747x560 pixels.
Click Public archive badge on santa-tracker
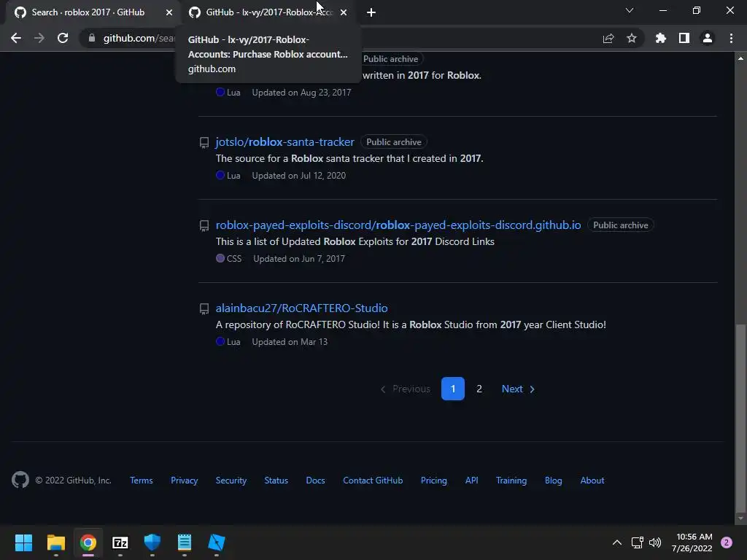click(x=393, y=142)
